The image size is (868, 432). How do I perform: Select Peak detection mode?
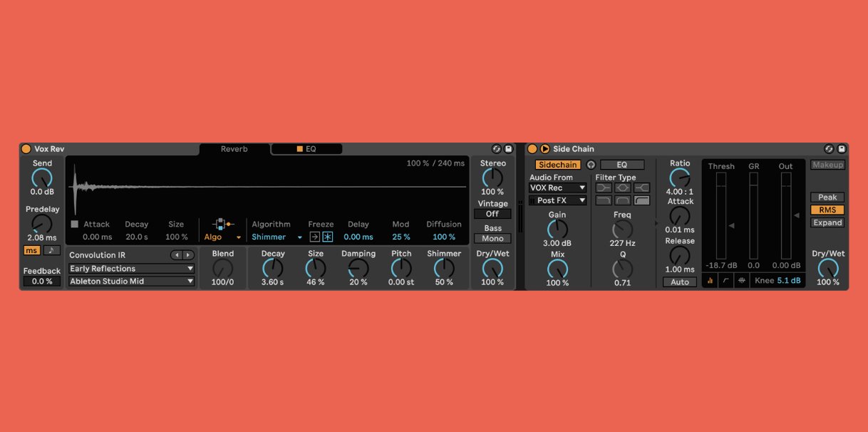[x=827, y=197]
